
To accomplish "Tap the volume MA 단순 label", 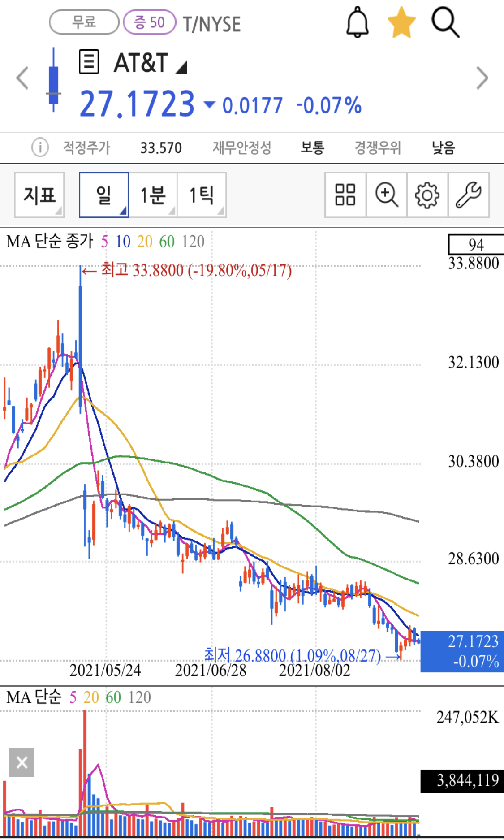I will [34, 697].
